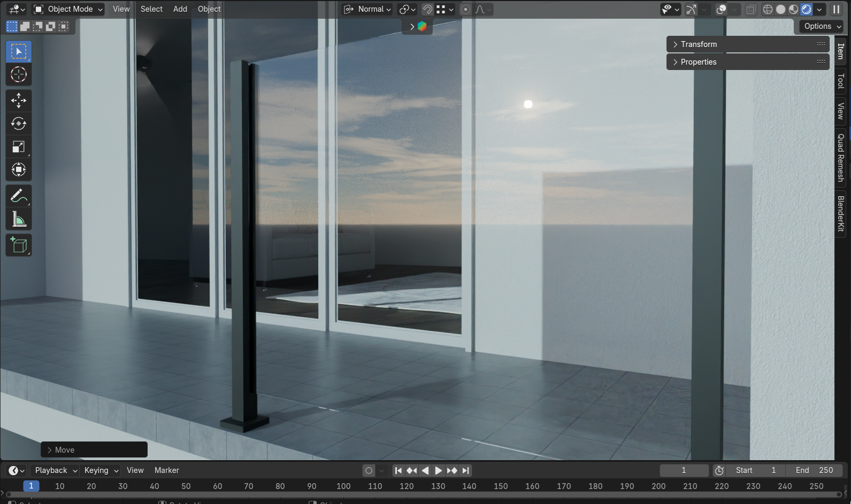Click the Options button
This screenshot has width=851, height=504.
(822, 26)
